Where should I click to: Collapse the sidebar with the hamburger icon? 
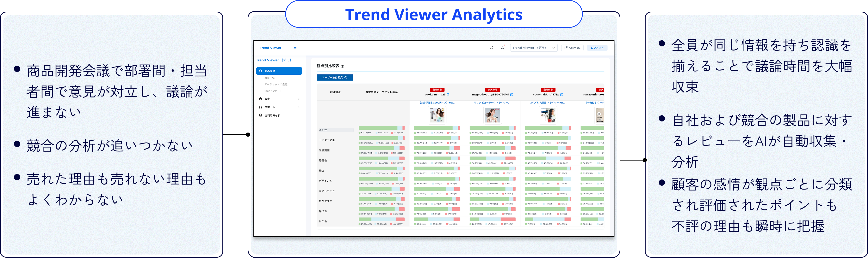point(295,48)
